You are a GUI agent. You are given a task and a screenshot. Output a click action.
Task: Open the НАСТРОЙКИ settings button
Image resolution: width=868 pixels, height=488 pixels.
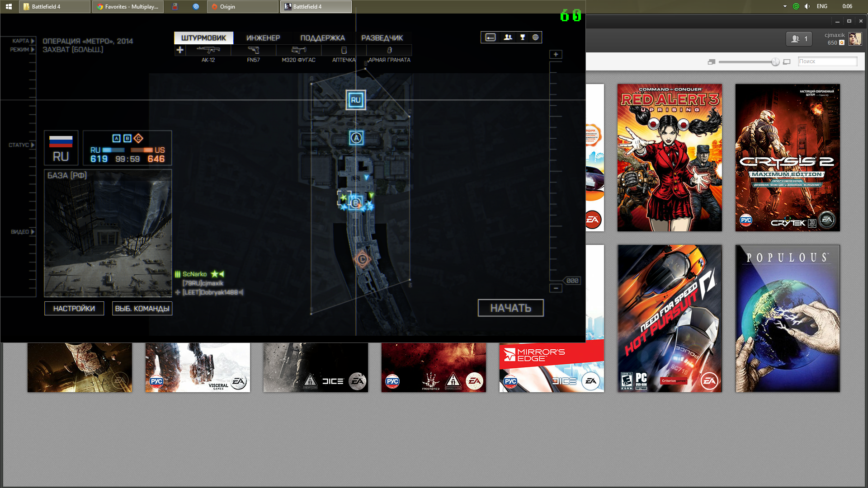[x=74, y=309]
